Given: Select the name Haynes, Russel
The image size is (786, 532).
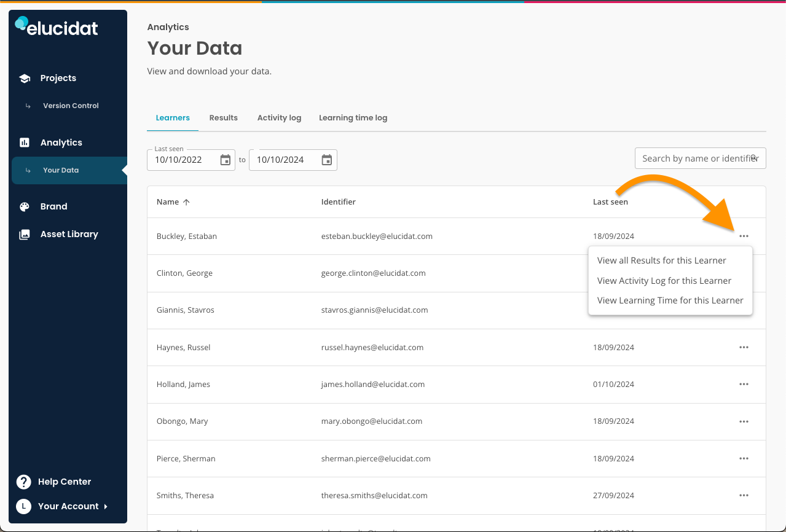Looking at the screenshot, I should (x=184, y=347).
